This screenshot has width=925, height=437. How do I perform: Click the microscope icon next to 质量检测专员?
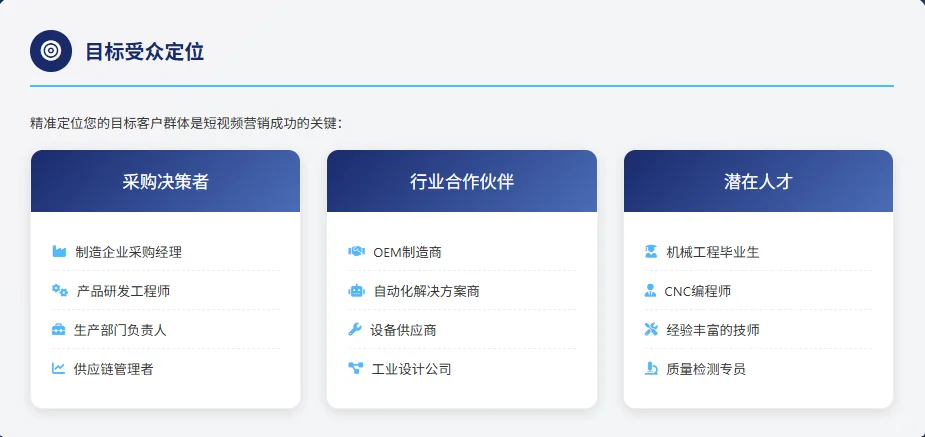[x=651, y=369]
